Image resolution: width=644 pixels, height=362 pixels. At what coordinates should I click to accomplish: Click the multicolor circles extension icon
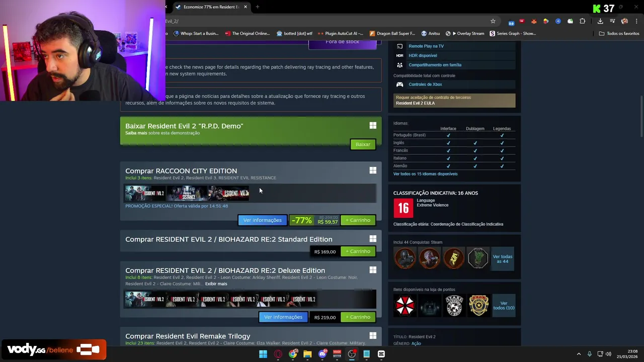click(x=546, y=21)
